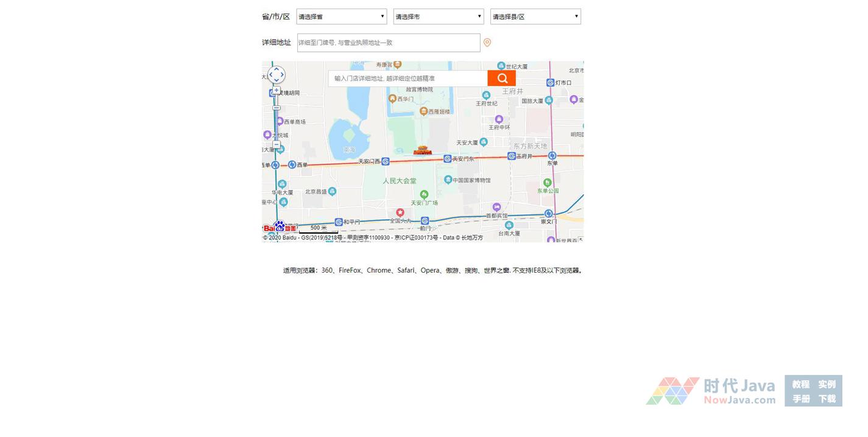Open the 请选择县/区 district dropdown
Viewport: 868px width, 437px height.
tap(535, 16)
